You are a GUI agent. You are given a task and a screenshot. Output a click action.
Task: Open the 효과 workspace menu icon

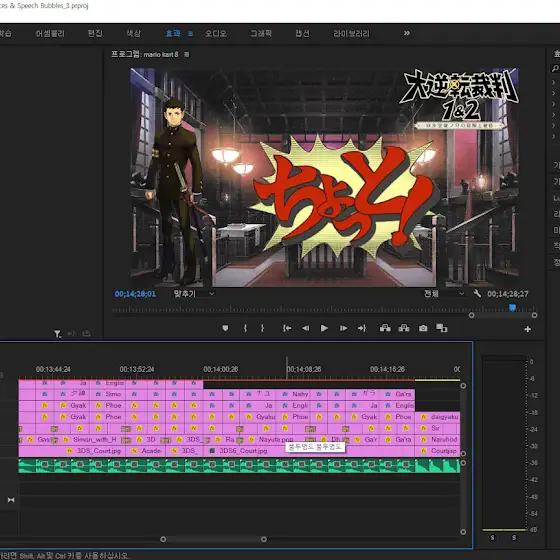tap(190, 34)
